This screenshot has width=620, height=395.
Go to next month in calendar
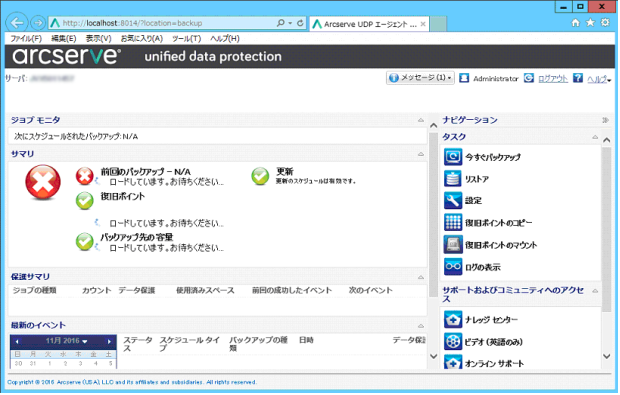click(110, 341)
